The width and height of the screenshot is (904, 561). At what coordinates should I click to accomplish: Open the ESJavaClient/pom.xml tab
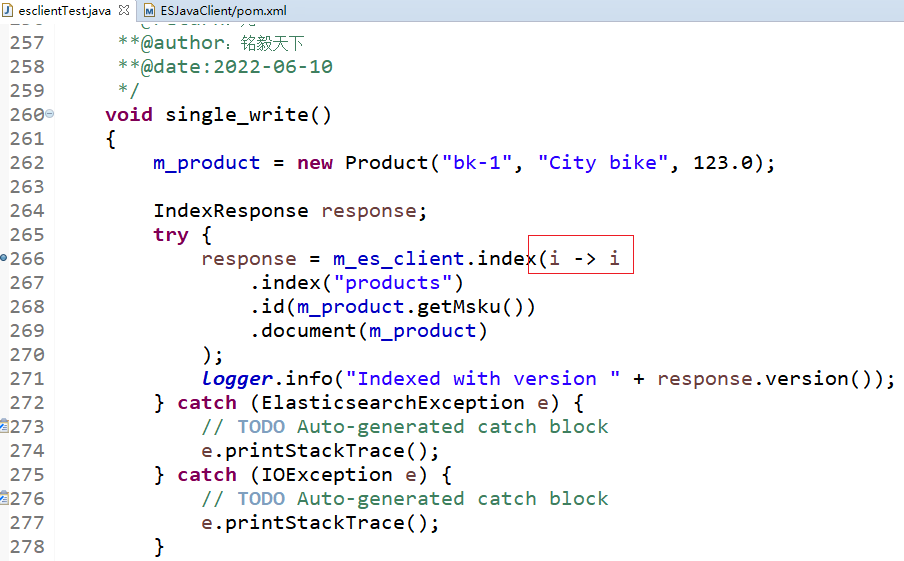[x=223, y=10]
